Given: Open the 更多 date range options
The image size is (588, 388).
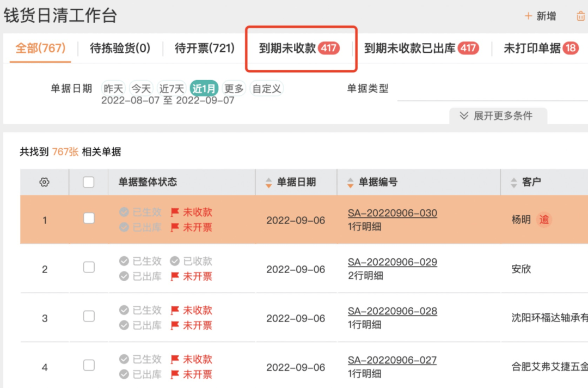Looking at the screenshot, I should pyautogui.click(x=233, y=88).
